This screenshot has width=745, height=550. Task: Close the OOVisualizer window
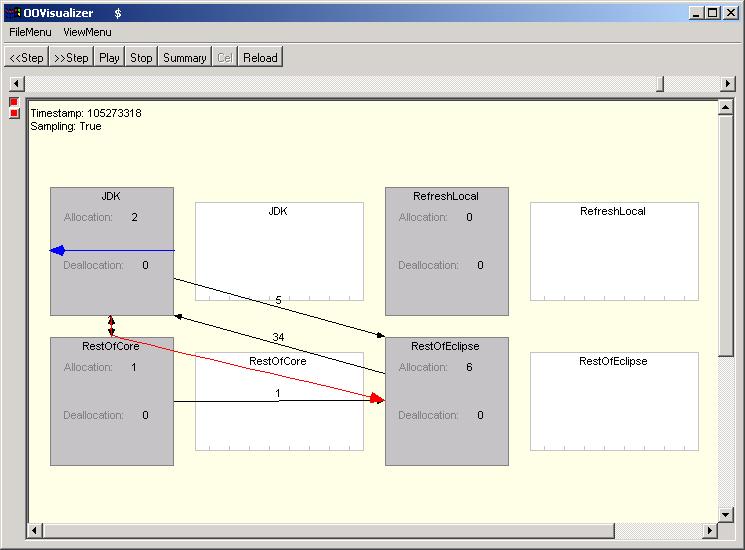730,13
